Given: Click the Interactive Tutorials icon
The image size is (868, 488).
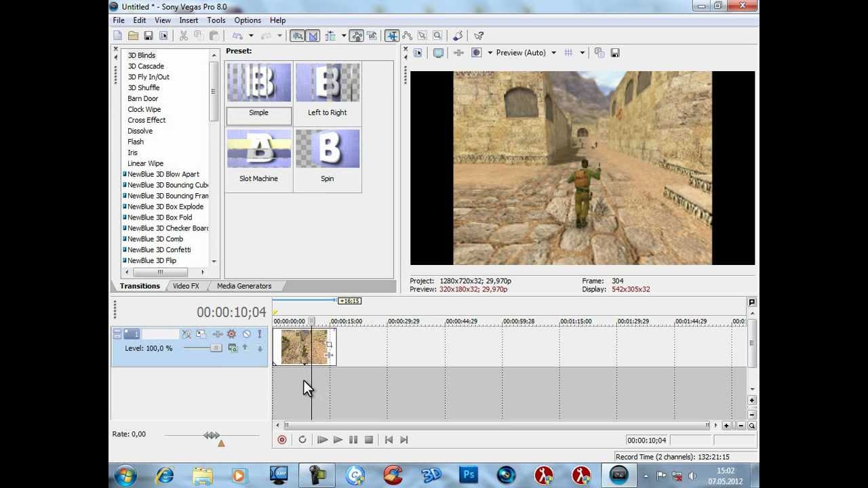Looking at the screenshot, I should pos(458,36).
